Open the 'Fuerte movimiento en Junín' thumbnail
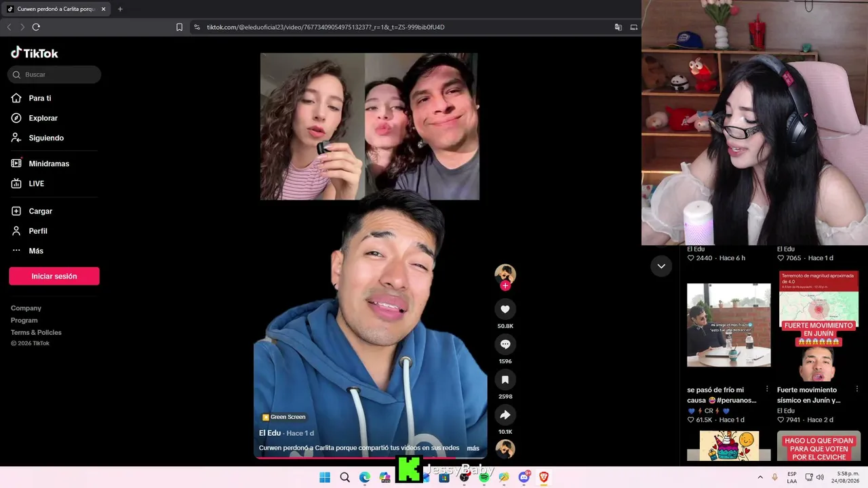868x488 pixels. (819, 325)
